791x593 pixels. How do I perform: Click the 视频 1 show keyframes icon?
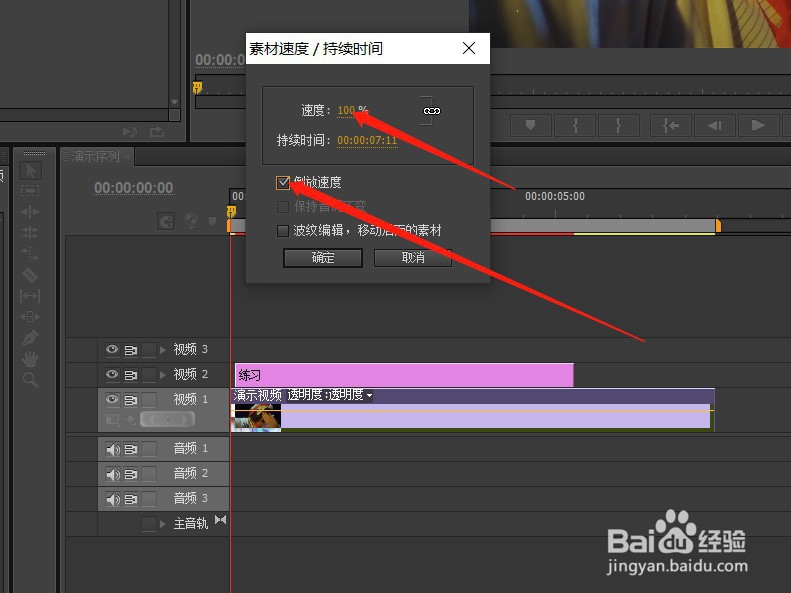point(131,420)
